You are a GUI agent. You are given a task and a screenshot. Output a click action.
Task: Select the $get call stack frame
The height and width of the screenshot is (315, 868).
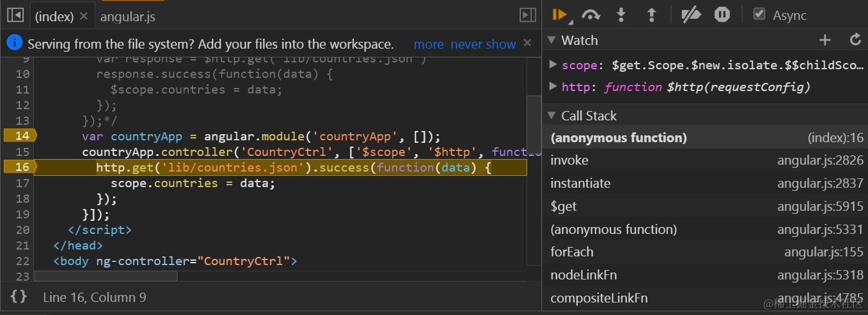pos(705,206)
